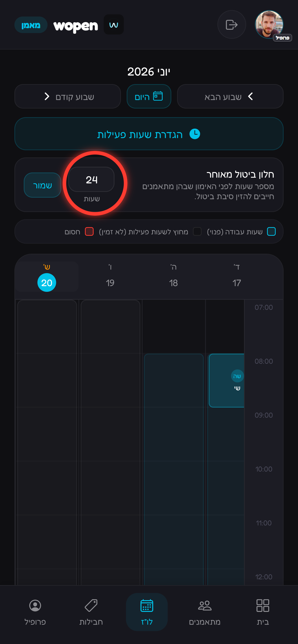Image resolution: width=298 pixels, height=644 pixels.
Task: Click the dark unavailable hours legend swatch
Action: (197, 231)
